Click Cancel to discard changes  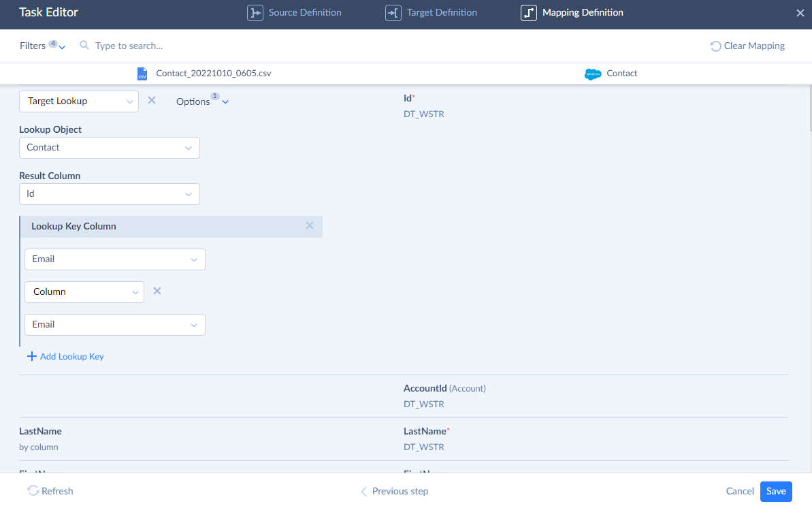click(x=740, y=491)
